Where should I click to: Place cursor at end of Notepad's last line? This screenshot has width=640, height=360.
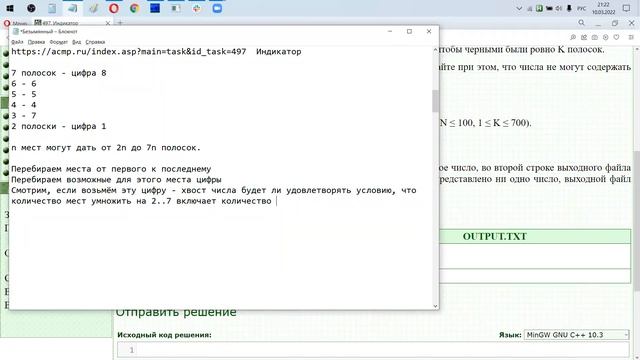(x=276, y=201)
